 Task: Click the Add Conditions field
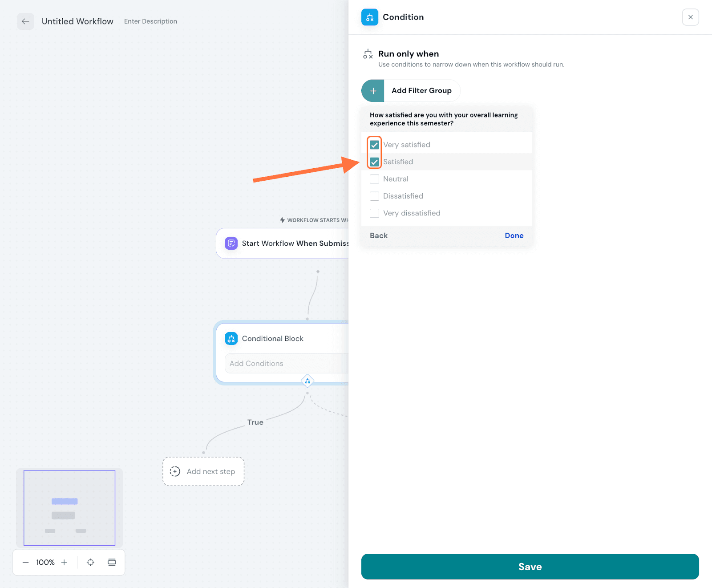click(285, 364)
